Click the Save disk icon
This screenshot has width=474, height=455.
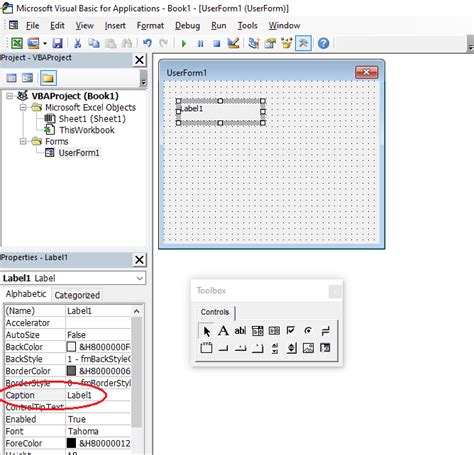57,43
